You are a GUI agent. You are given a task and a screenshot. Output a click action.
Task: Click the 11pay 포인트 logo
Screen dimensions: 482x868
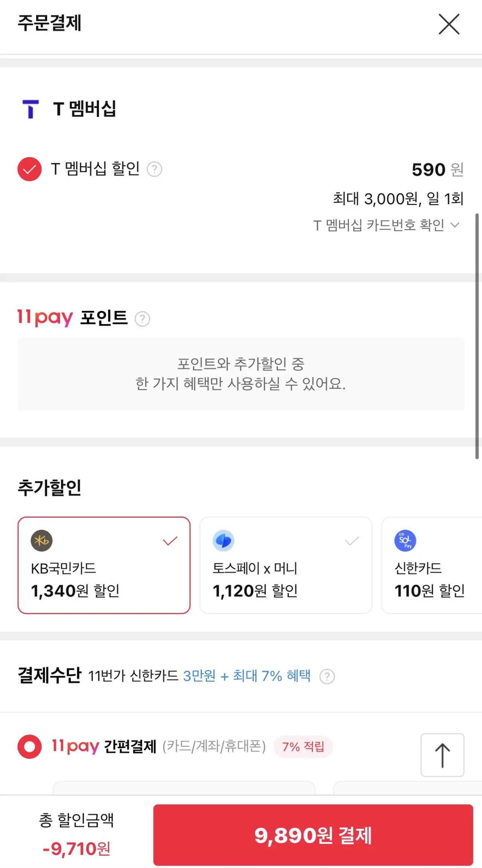[45, 318]
